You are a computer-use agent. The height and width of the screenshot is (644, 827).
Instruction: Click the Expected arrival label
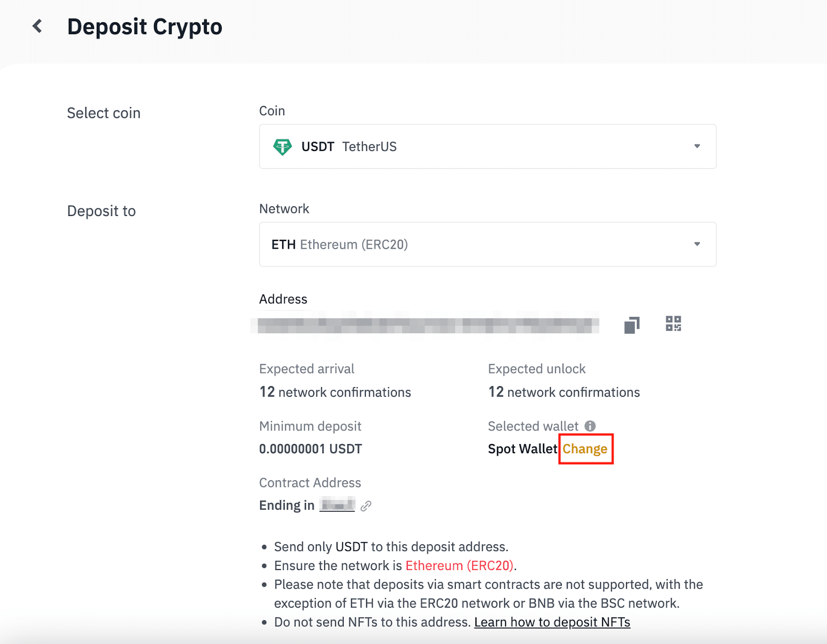coord(307,369)
